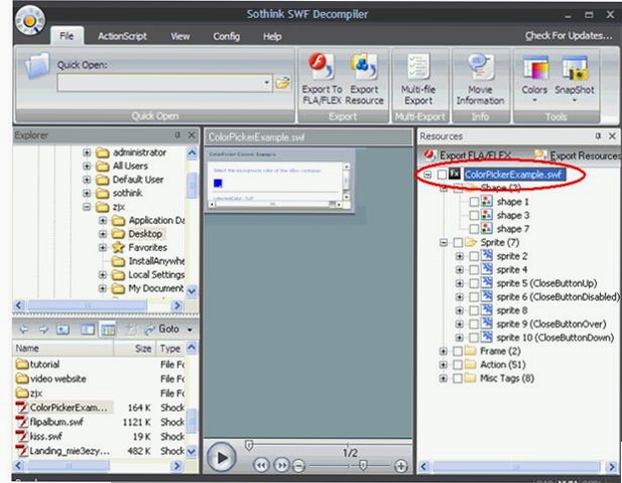Viewport: 622px width, 483px height.
Task: Click the up-folder icon in file toolbar
Action: (x=63, y=329)
